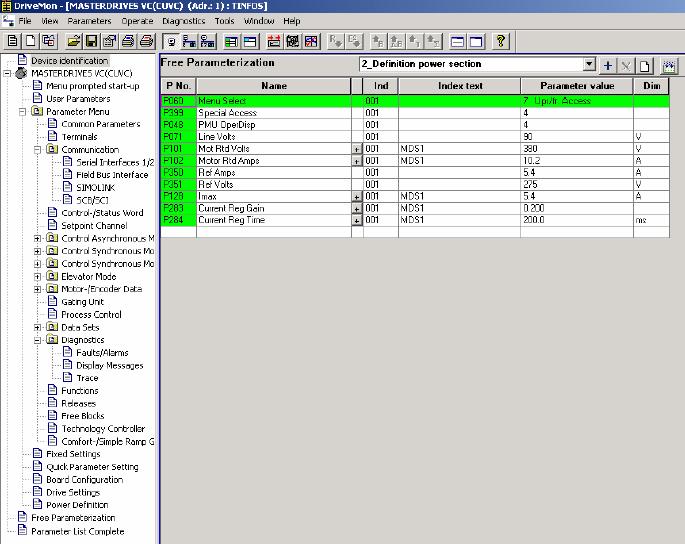
Task: Collapse the Communication folder
Action: point(38,150)
